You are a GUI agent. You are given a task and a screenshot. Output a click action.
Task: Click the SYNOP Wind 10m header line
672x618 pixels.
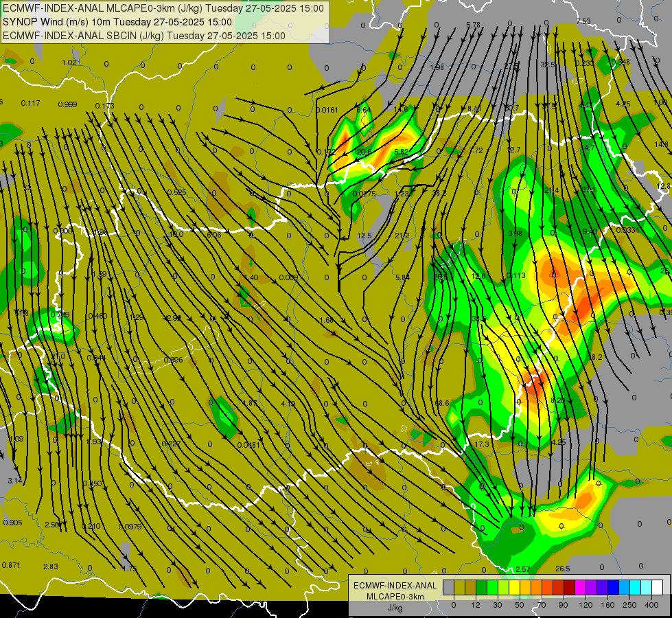click(117, 22)
